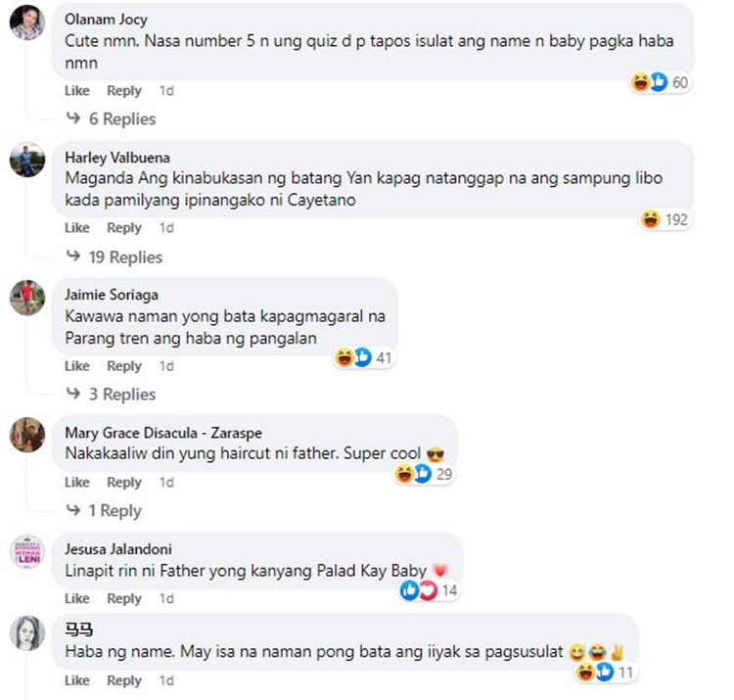Open Olanam Jocy's profile picture
Screen dimensions: 734x700
point(27,23)
